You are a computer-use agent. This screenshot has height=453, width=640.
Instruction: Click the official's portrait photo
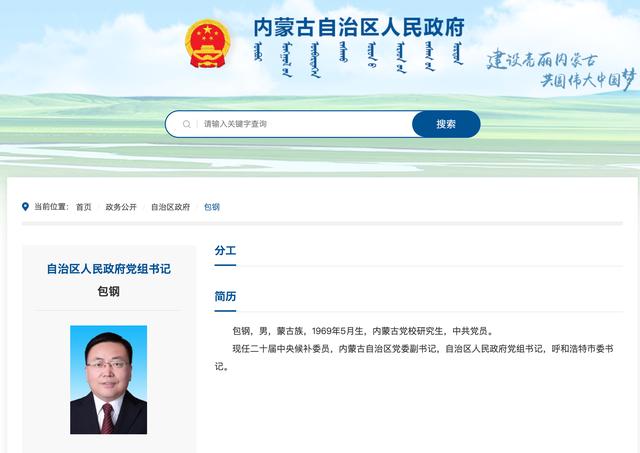[x=109, y=380]
